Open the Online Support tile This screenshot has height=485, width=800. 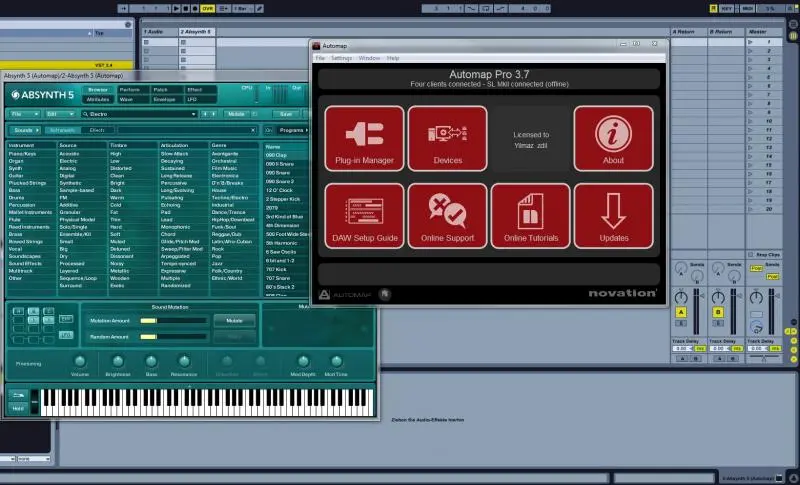[x=447, y=216]
